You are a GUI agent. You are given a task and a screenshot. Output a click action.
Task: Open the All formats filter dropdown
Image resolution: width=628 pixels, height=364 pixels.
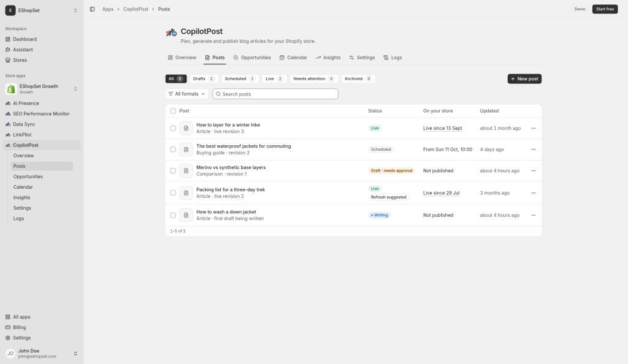pyautogui.click(x=186, y=94)
